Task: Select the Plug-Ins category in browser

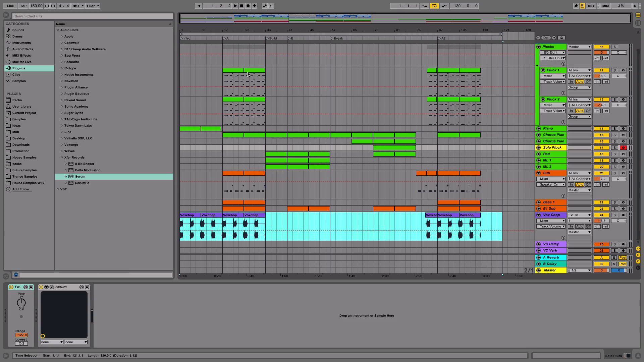Action: pyautogui.click(x=18, y=68)
